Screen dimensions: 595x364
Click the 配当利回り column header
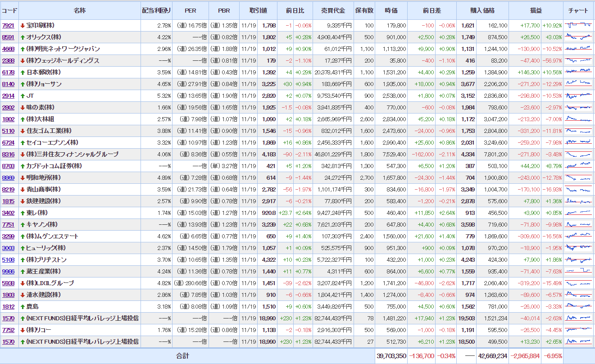pos(156,10)
